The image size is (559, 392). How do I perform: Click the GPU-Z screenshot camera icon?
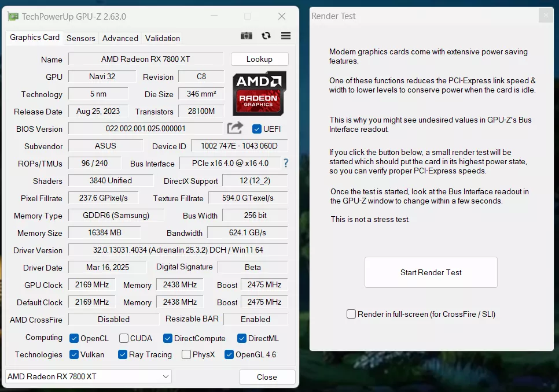[x=247, y=36]
